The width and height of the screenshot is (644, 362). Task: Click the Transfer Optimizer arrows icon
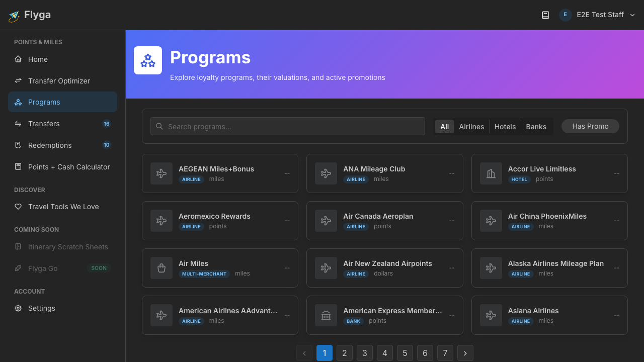click(18, 81)
